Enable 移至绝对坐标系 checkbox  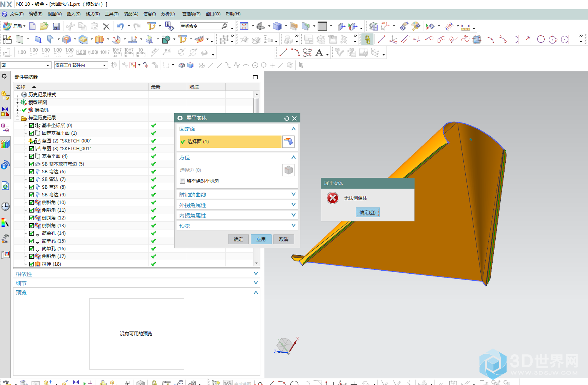click(x=182, y=181)
